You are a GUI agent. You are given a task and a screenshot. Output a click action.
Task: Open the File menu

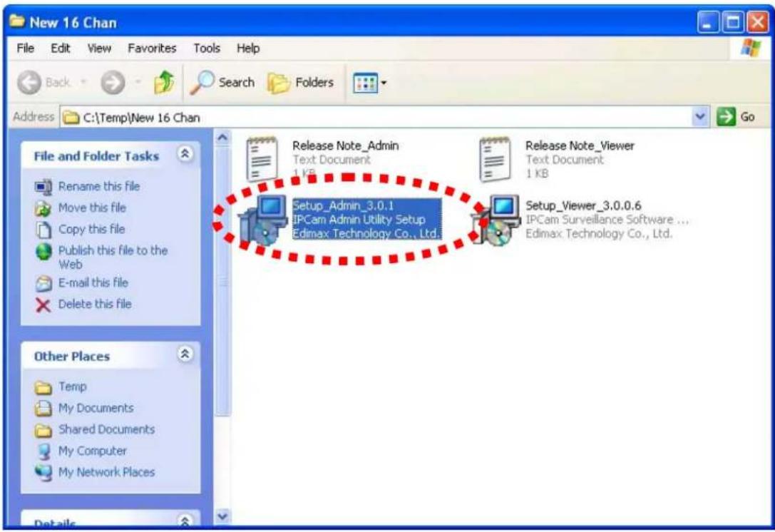tap(25, 48)
